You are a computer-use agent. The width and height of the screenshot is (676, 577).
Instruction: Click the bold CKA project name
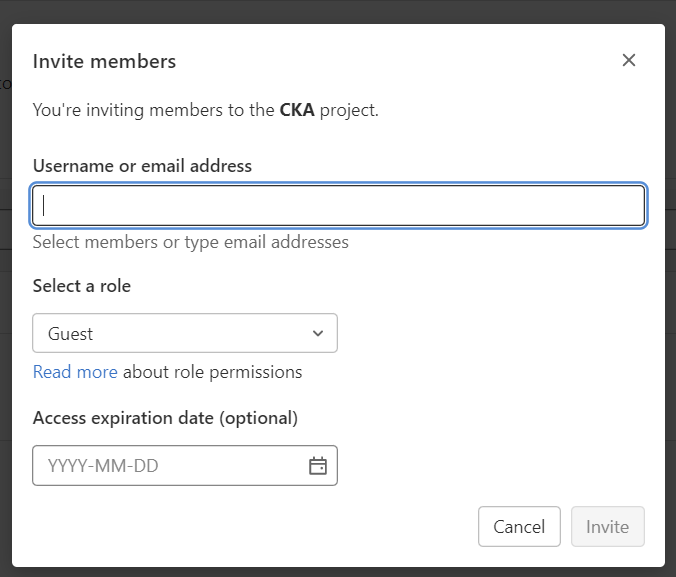point(297,110)
